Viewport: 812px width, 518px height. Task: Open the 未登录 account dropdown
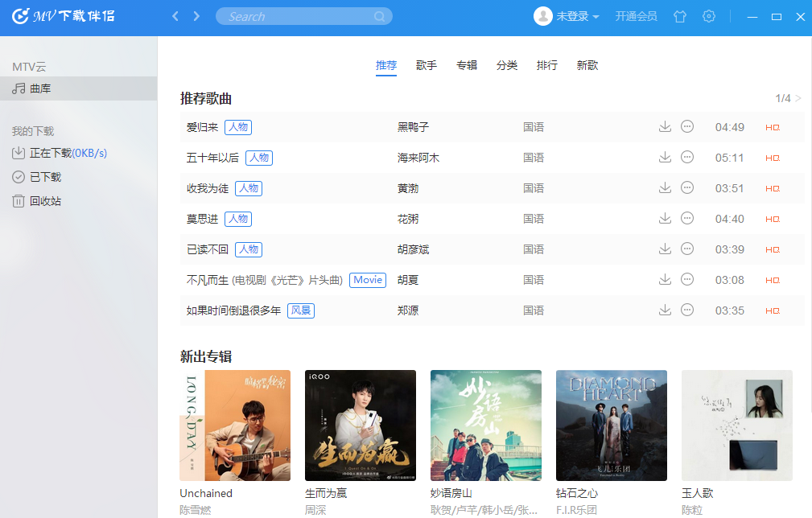click(577, 17)
